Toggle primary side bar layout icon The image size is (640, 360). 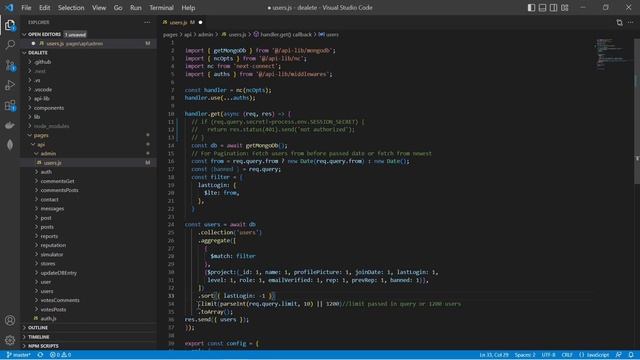pyautogui.click(x=531, y=8)
